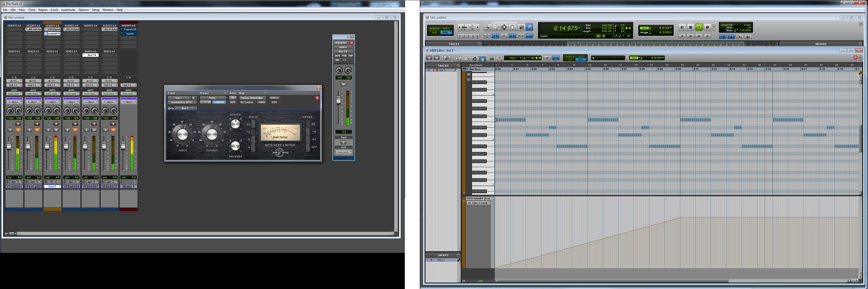Click the Rewind transport button
868x289 pixels.
click(690, 36)
